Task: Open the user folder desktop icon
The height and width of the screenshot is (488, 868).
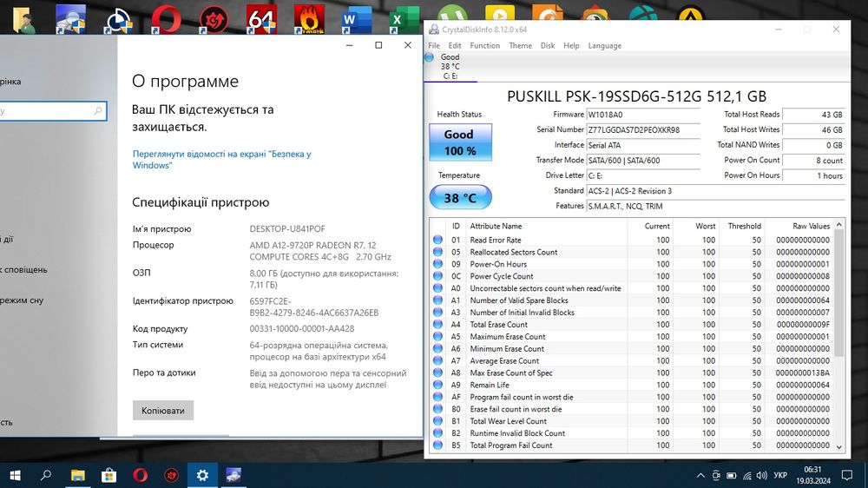Action: point(23,19)
